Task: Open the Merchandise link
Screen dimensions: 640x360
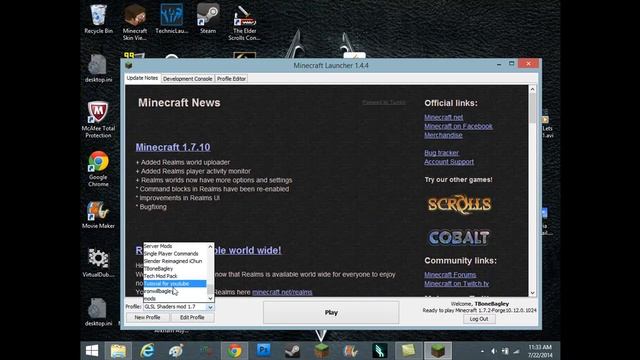Action: pyautogui.click(x=443, y=135)
